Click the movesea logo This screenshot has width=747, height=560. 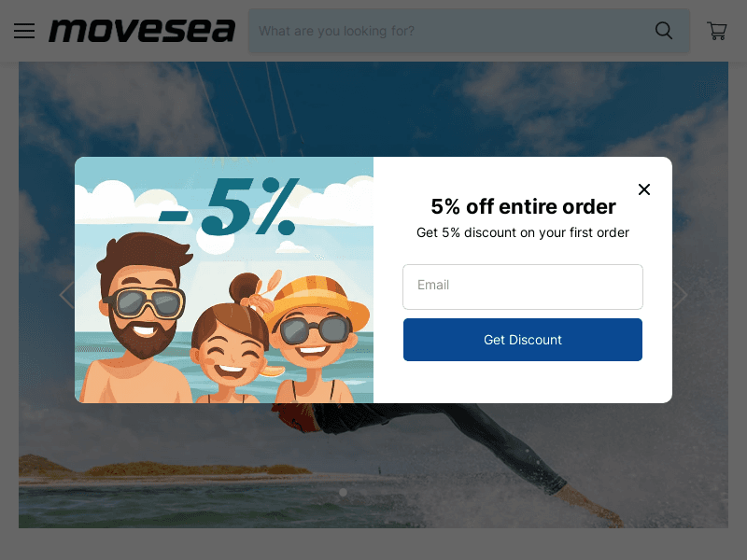click(142, 31)
